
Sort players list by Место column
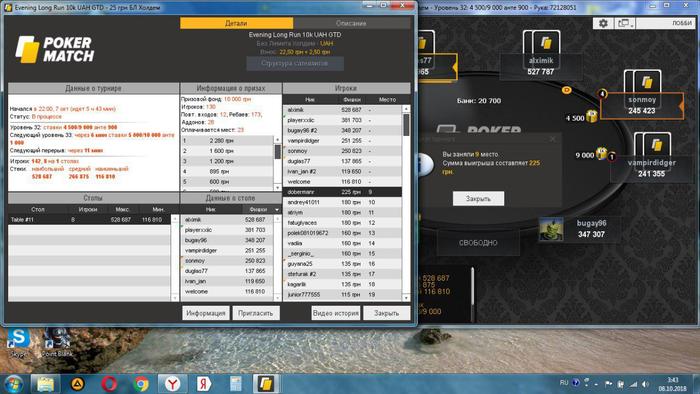click(x=387, y=100)
